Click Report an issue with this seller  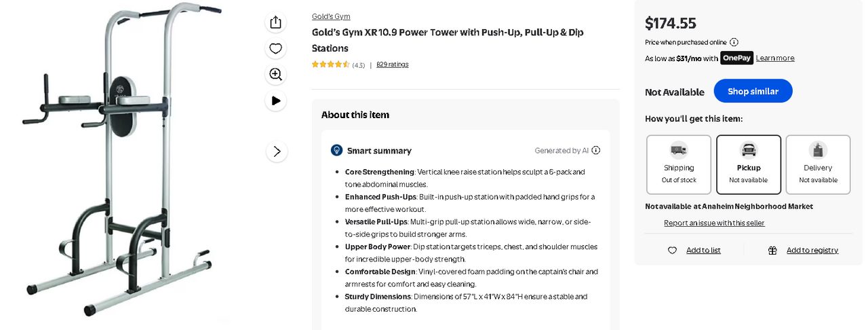[x=714, y=223]
